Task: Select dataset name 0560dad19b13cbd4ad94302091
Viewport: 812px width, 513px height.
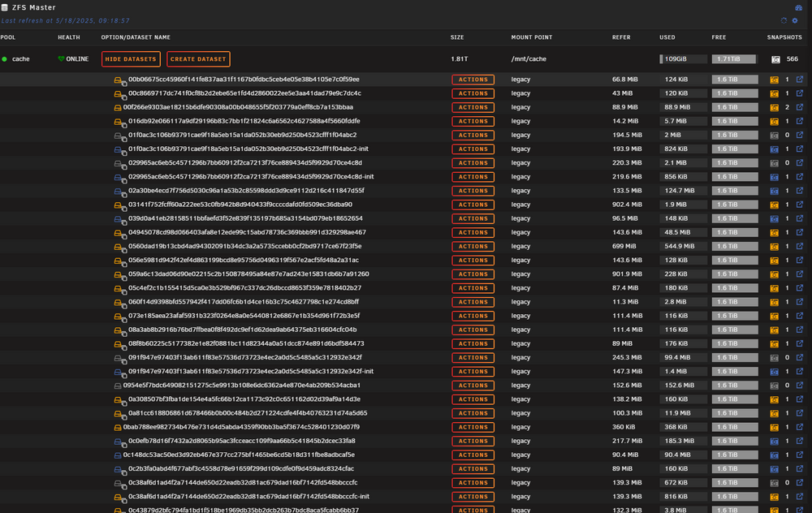Action: tap(245, 247)
